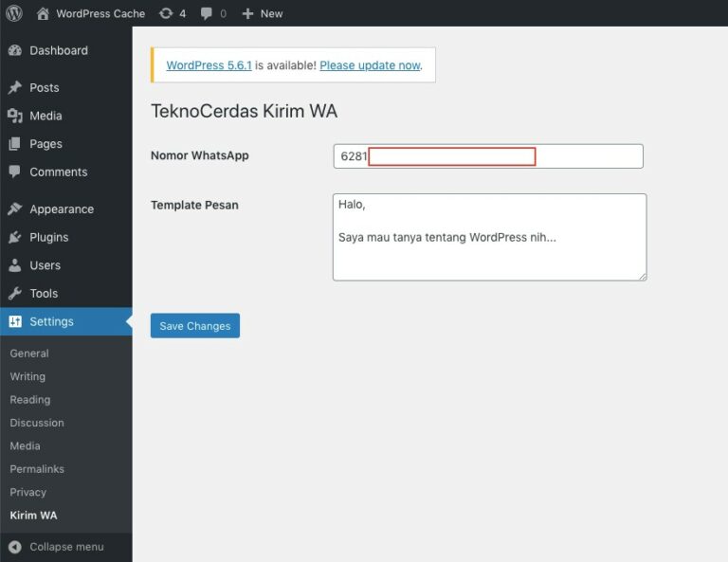Click the home icon beside WordPress Cache
Viewport: 728px width, 562px height.
(43, 13)
